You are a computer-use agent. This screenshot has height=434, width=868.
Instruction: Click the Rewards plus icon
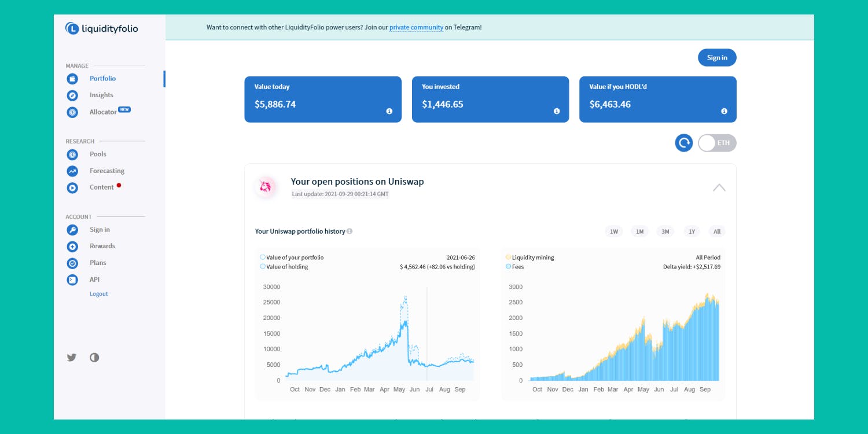point(72,247)
